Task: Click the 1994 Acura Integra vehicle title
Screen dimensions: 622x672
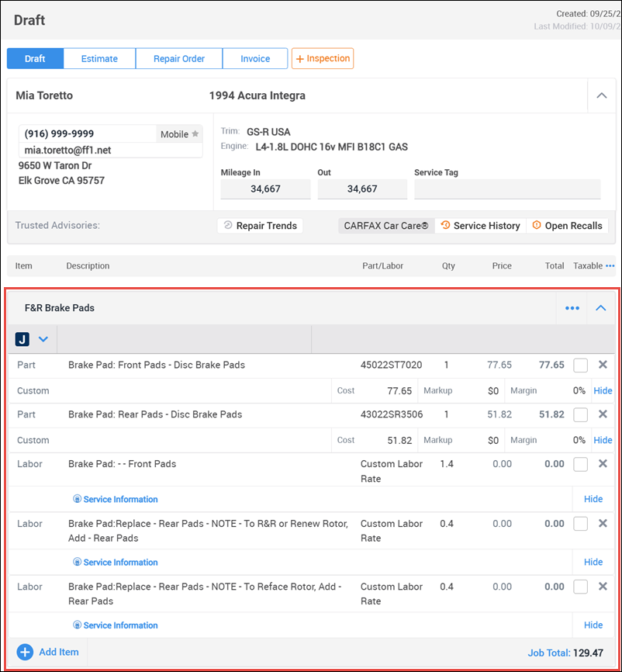Action: coord(257,95)
